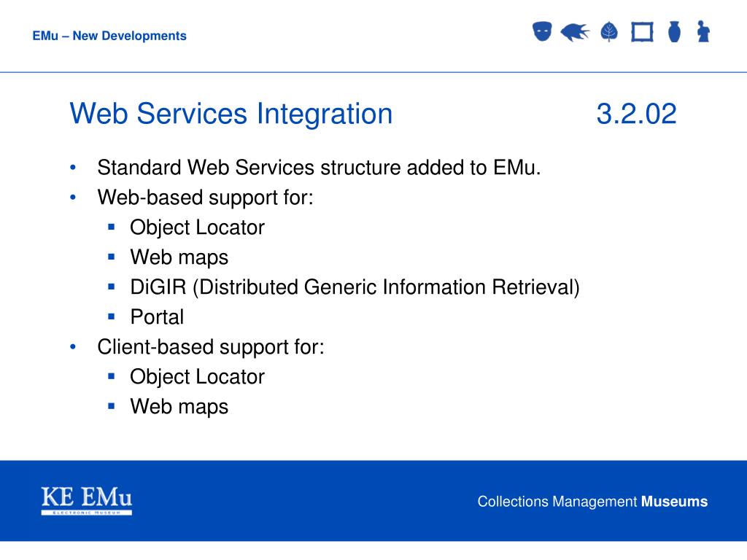Click the version number '3.2.02'
The width and height of the screenshot is (747, 560).
point(636,114)
